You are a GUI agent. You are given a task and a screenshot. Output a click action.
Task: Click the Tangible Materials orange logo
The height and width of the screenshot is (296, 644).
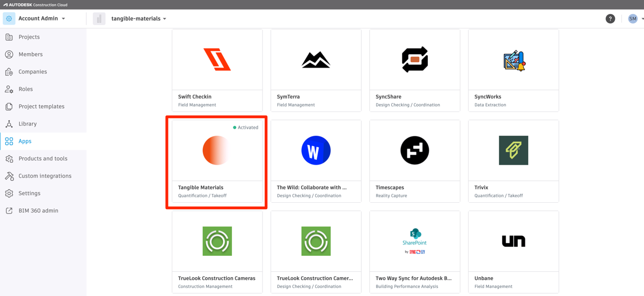click(x=217, y=150)
